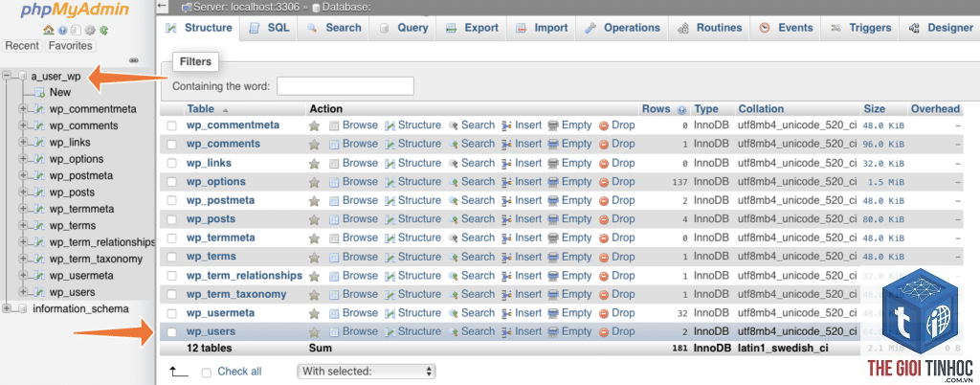Click the wp_users table icon in tree
Image resolution: width=980 pixels, height=385 pixels.
(x=39, y=292)
